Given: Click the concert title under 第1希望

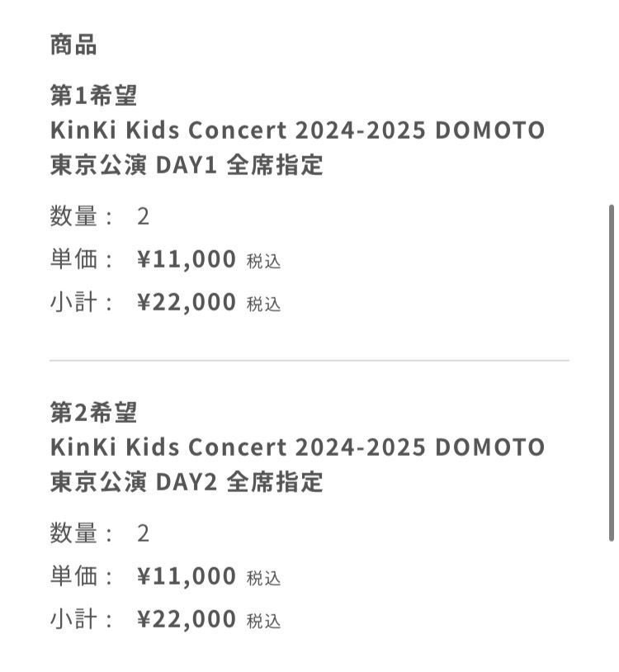Looking at the screenshot, I should (x=297, y=130).
